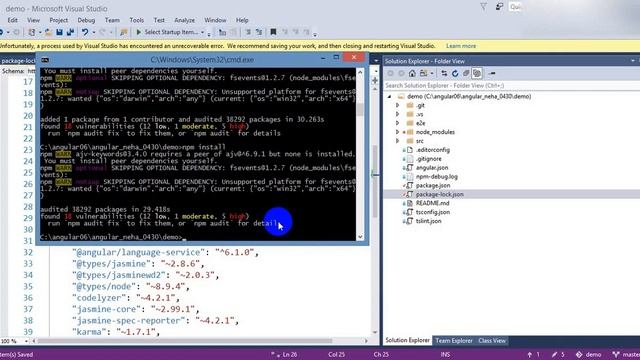Open the Project menu
This screenshot has height=360, width=640.
click(x=58, y=20)
